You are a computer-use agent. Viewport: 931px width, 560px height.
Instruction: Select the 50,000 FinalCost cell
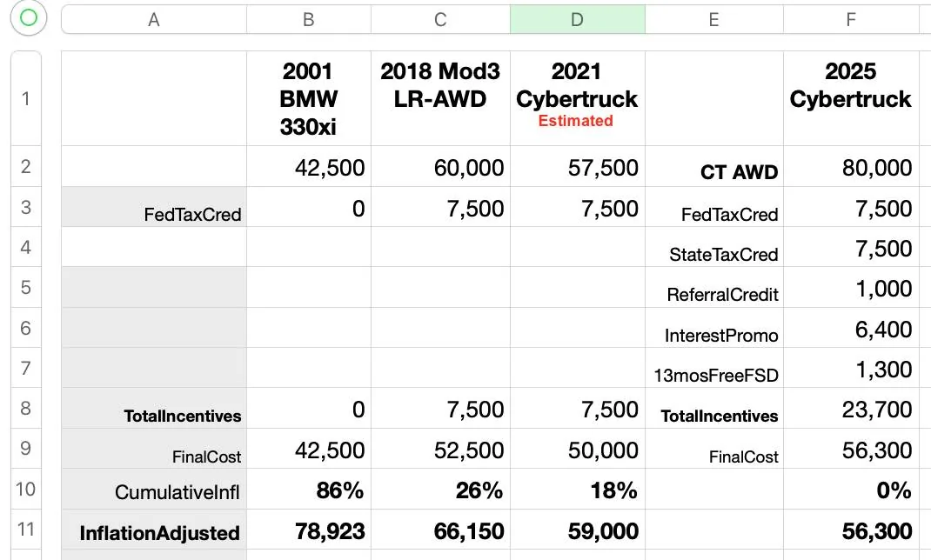click(578, 449)
